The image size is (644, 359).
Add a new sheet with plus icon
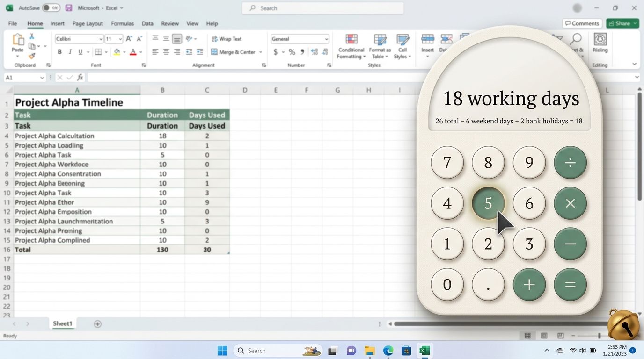coord(97,324)
